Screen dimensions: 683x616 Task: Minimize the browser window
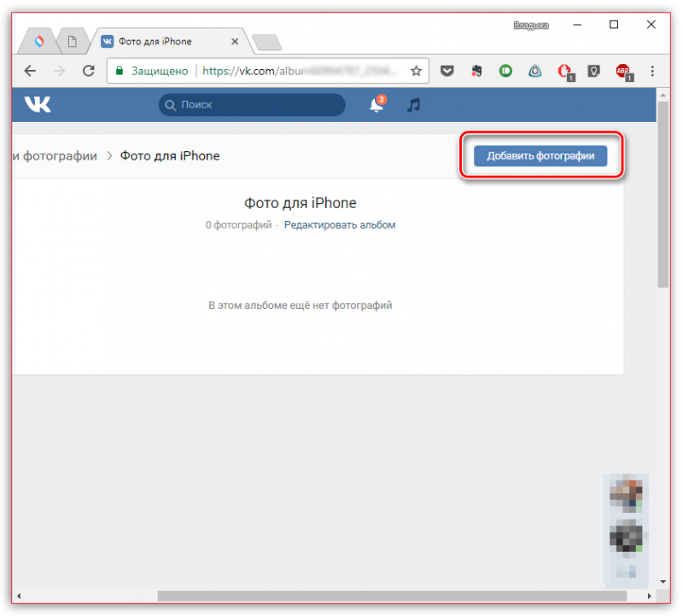pyautogui.click(x=577, y=25)
